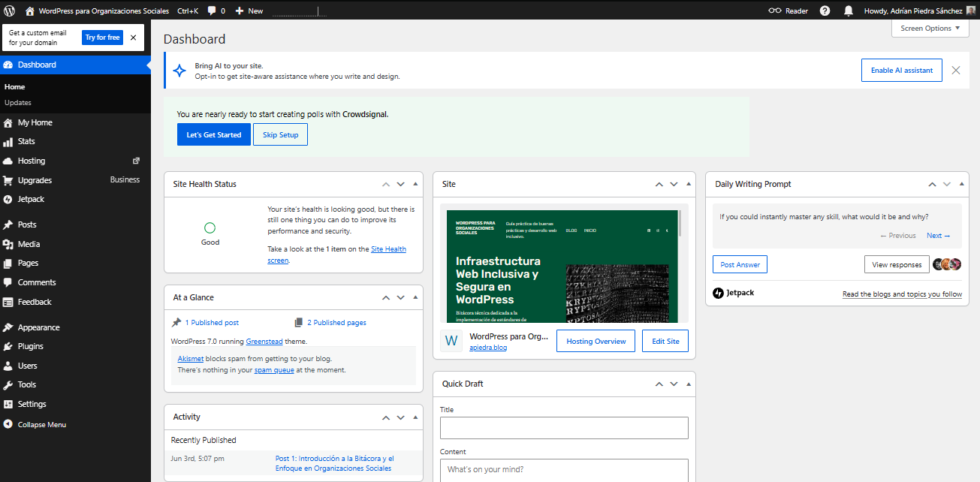This screenshot has width=980, height=482.
Task: Open the Screen Options dropdown
Action: [x=930, y=29]
